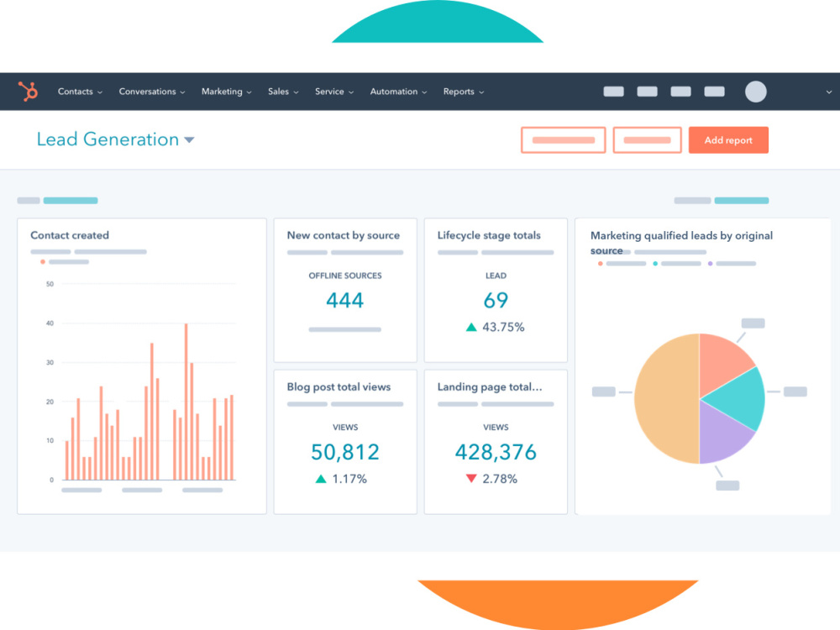Click the OFFLINE SOURCES label
Screen dimensions: 840x630
[x=345, y=276]
